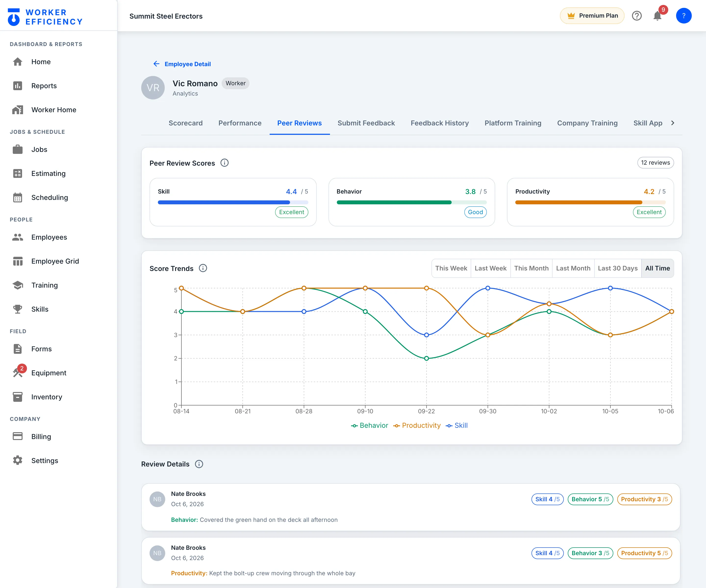Click the Review Details info icon

click(x=199, y=464)
